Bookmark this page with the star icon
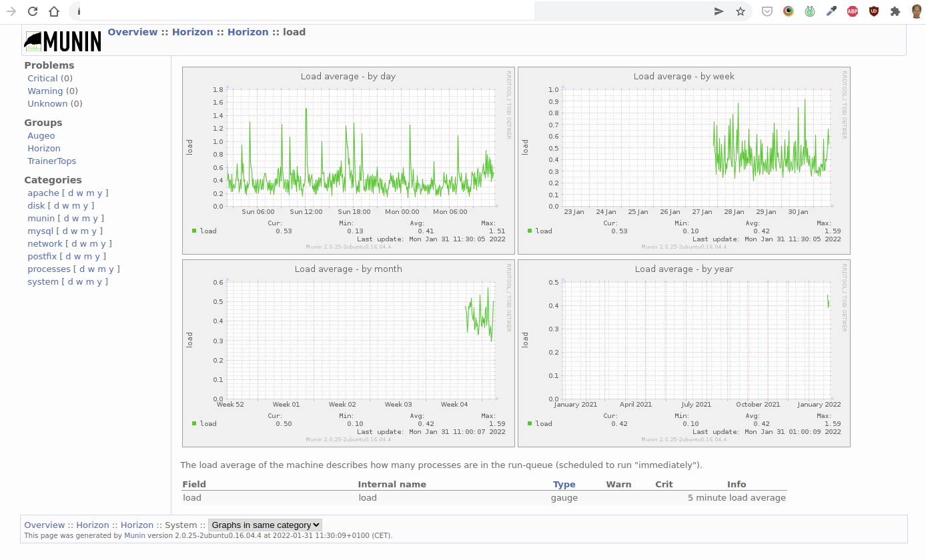Screen dimensions: 926x560 [x=740, y=11]
